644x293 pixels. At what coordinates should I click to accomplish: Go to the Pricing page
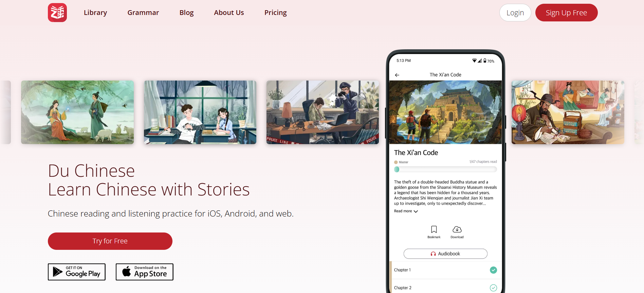[276, 13]
